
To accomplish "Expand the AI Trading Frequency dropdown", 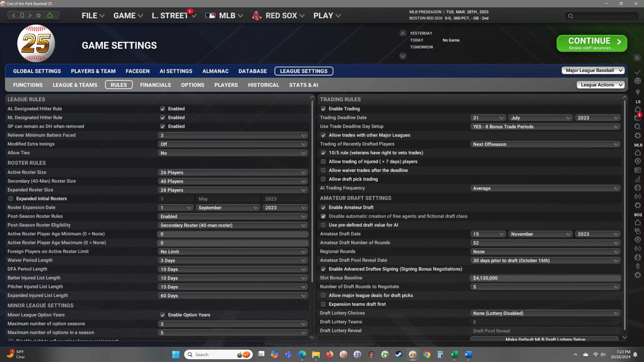I will [545, 188].
